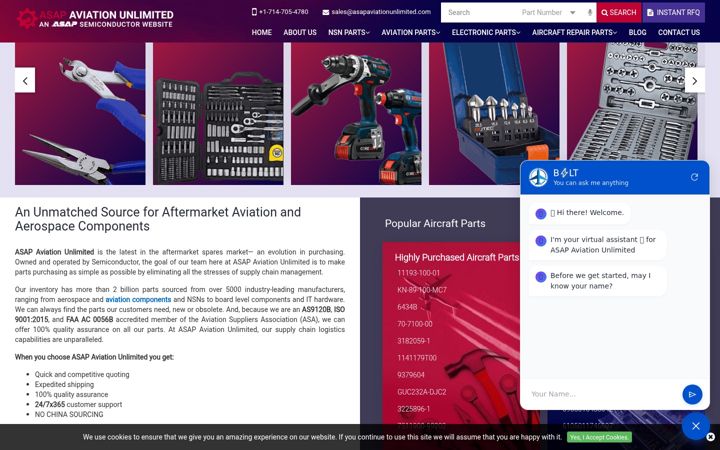Click the 'Expedited shipping' list item
Screen dimensions: 720x450
[64, 384]
